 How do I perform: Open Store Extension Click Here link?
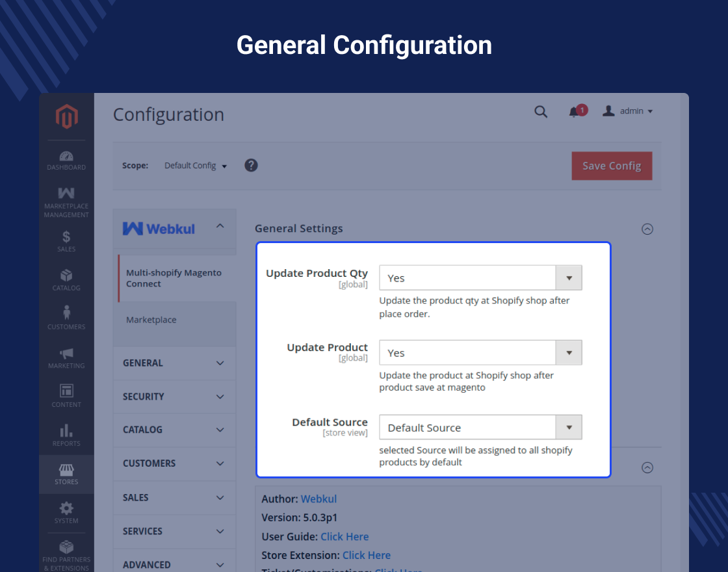tap(367, 555)
